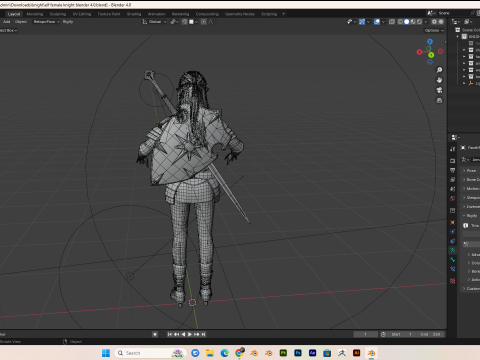Open the Shading workspace tab
The width and height of the screenshot is (480, 360).
[134, 14]
